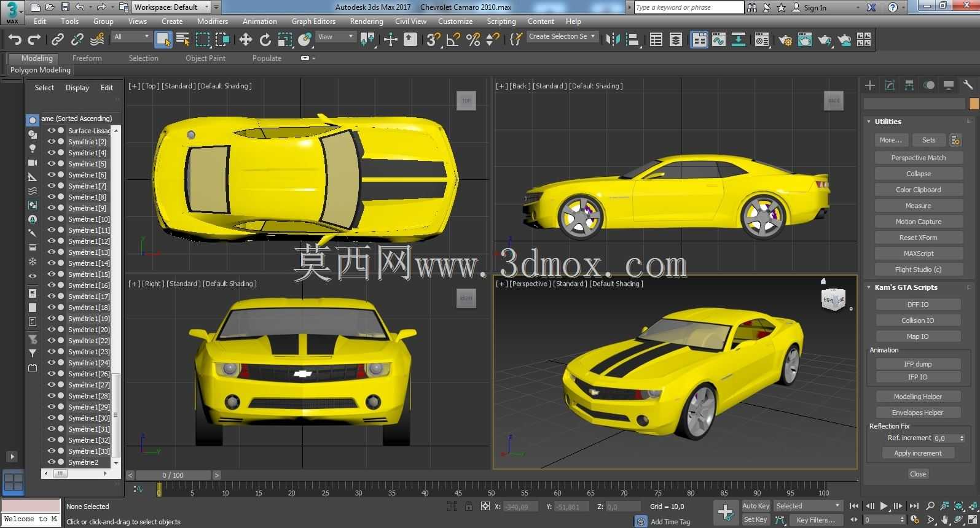Click the Perspective Match utility button
Screen dimensions: 980x528
click(x=919, y=158)
